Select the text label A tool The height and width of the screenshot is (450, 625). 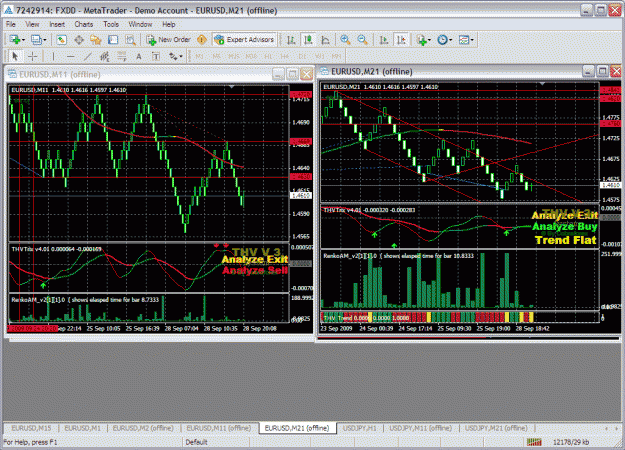(x=139, y=57)
